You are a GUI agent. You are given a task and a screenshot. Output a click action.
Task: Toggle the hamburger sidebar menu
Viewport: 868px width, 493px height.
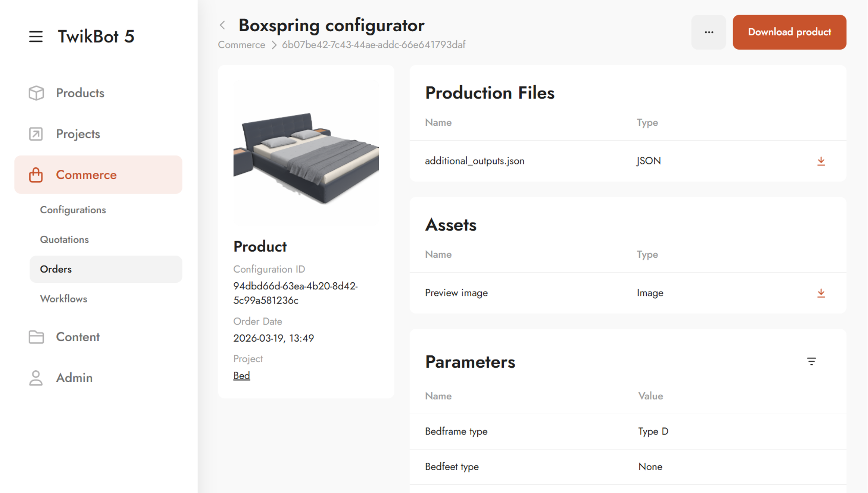36,37
